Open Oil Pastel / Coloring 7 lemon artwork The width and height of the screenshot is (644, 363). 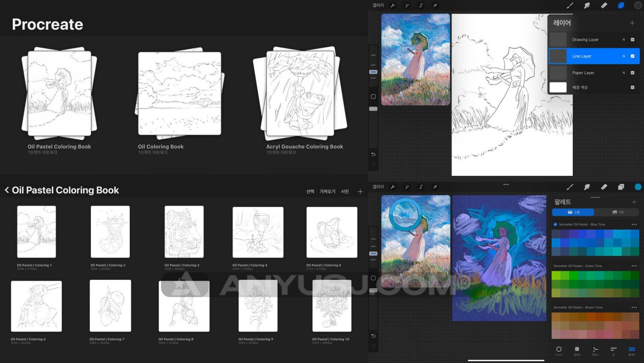pyautogui.click(x=110, y=306)
